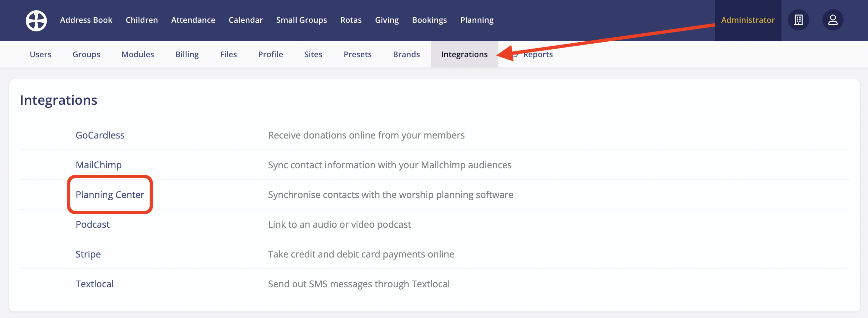Open the Address Book module

click(86, 20)
